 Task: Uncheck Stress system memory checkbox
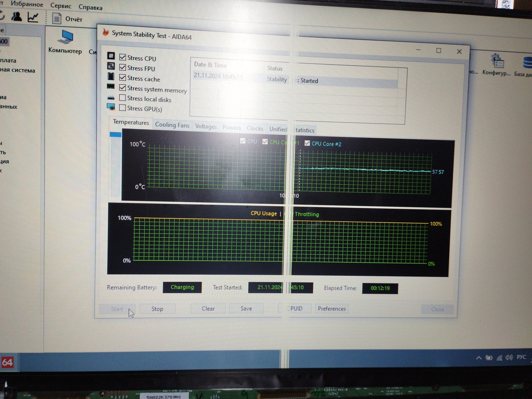[122, 88]
